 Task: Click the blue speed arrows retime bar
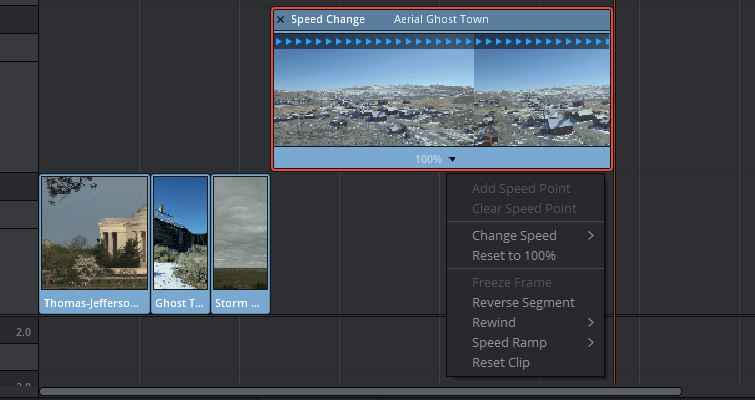click(x=440, y=42)
